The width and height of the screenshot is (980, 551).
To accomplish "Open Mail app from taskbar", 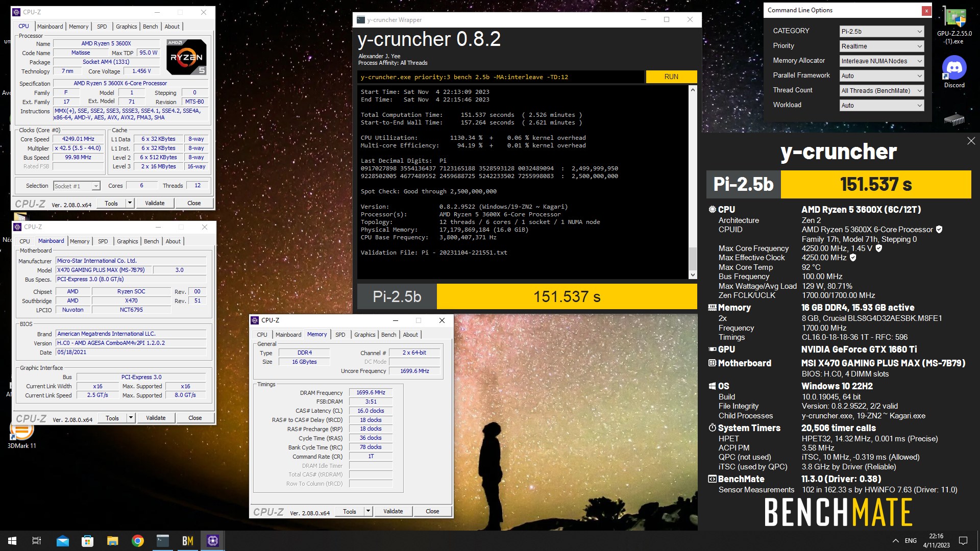I will (x=62, y=541).
